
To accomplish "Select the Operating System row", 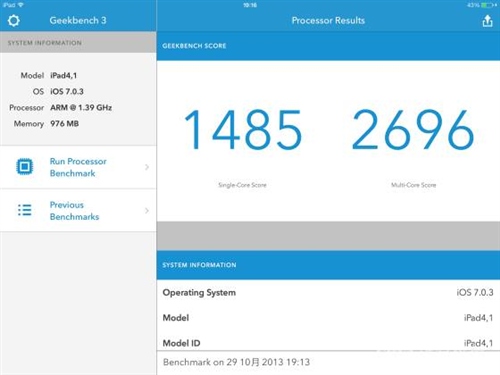I will coord(328,292).
